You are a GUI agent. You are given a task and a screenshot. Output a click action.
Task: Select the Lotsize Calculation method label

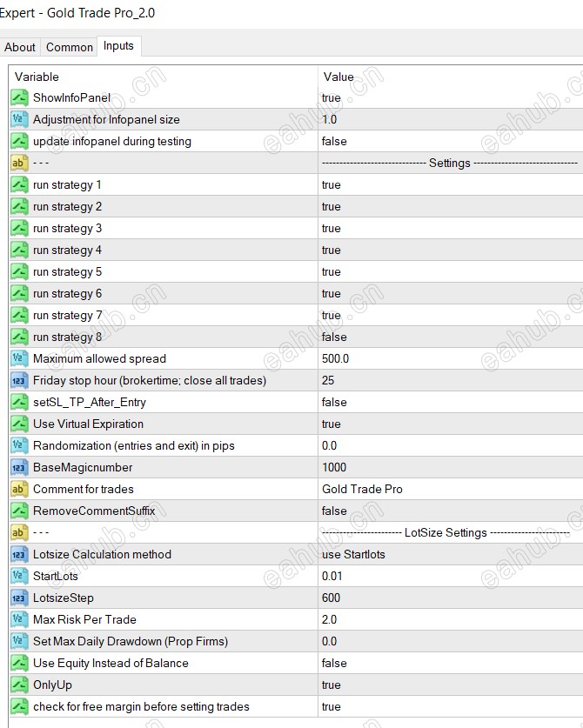click(x=102, y=554)
